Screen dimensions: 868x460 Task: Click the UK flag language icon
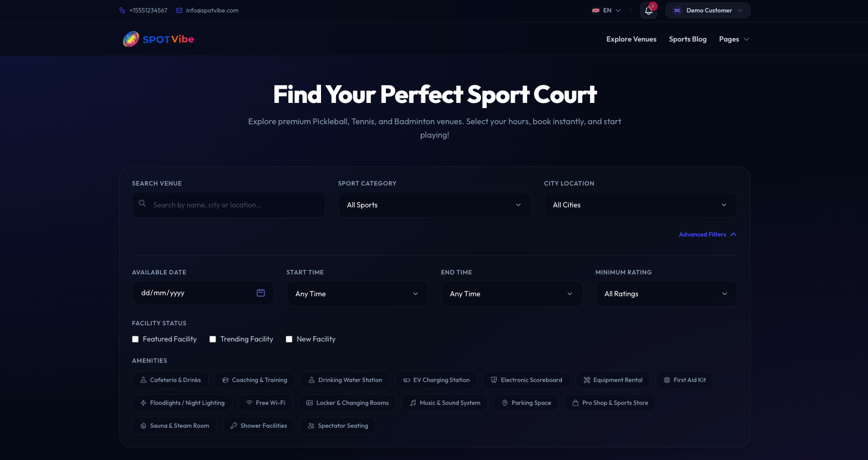pos(596,10)
